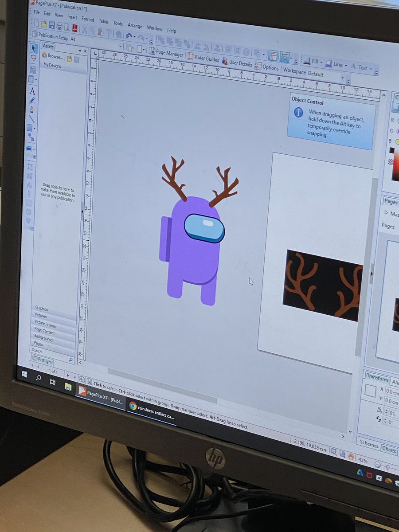Click the magnifier icon in Assets search
Viewport: 399px width, 532px height.
pos(70,360)
